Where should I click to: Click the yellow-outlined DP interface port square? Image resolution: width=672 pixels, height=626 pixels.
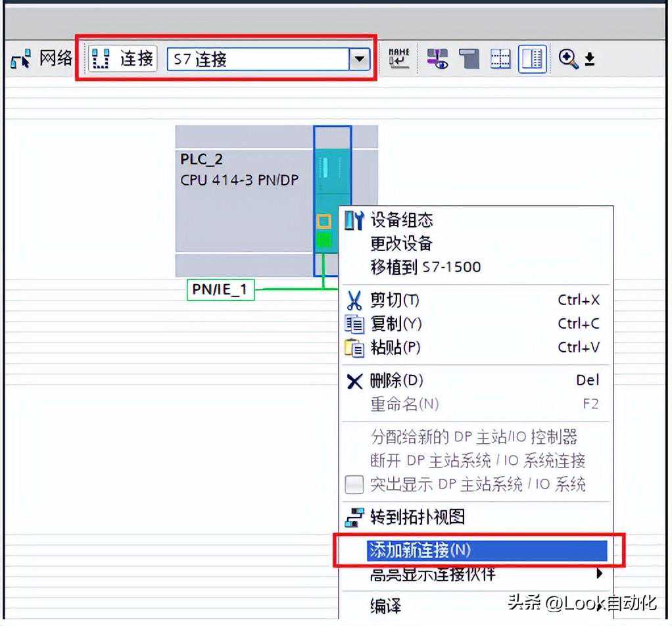point(324,222)
